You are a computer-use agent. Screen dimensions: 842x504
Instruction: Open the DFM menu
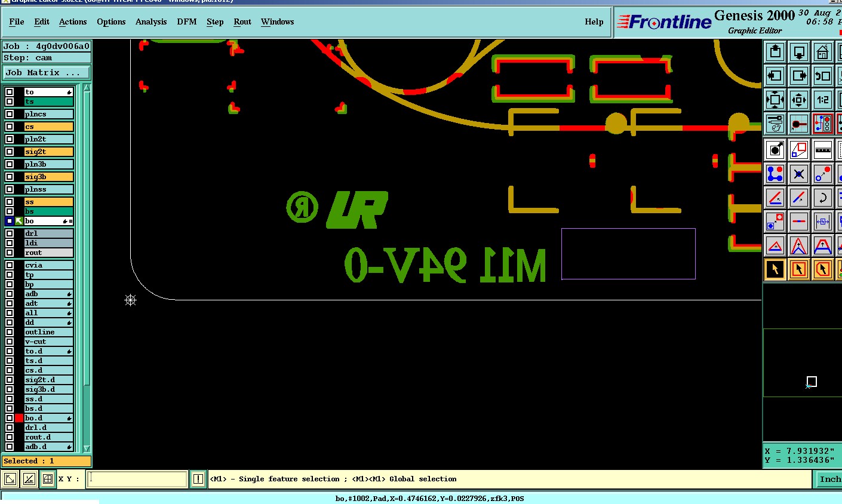[187, 21]
